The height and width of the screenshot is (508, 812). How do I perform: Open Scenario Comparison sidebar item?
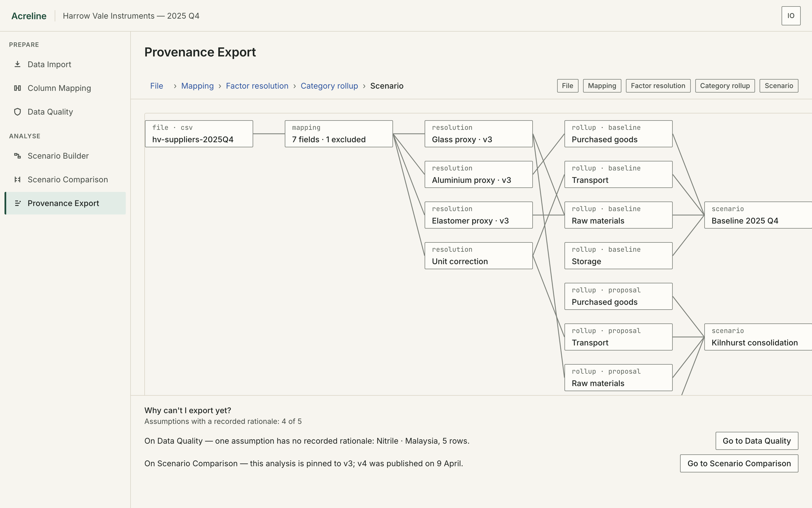(65, 179)
